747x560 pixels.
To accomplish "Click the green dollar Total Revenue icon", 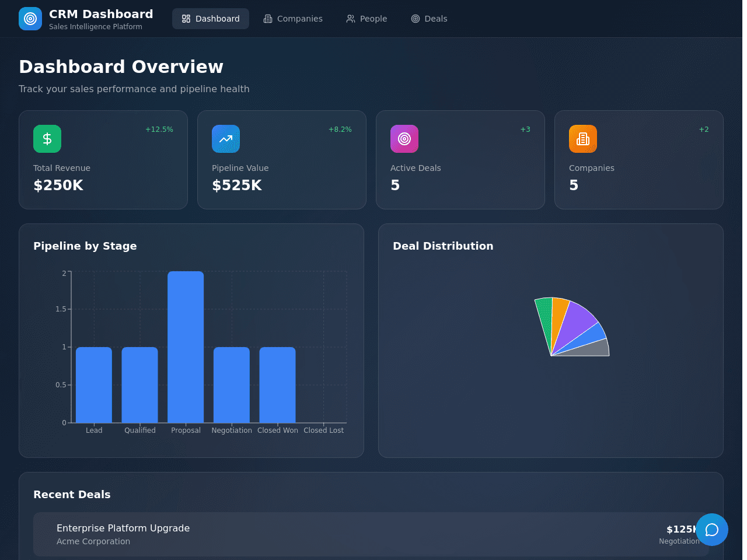I will click(x=47, y=139).
